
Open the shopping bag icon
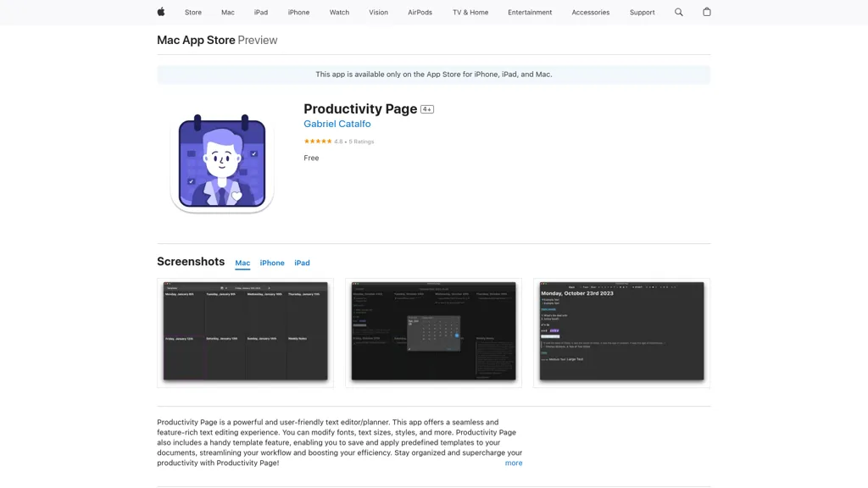(x=707, y=12)
